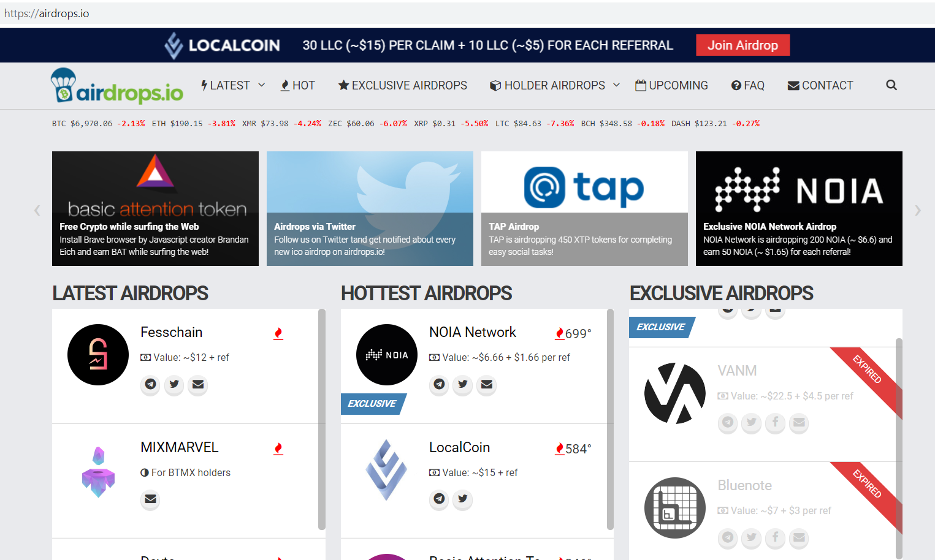Click the Join Airdrop button
935x560 pixels.
point(742,45)
